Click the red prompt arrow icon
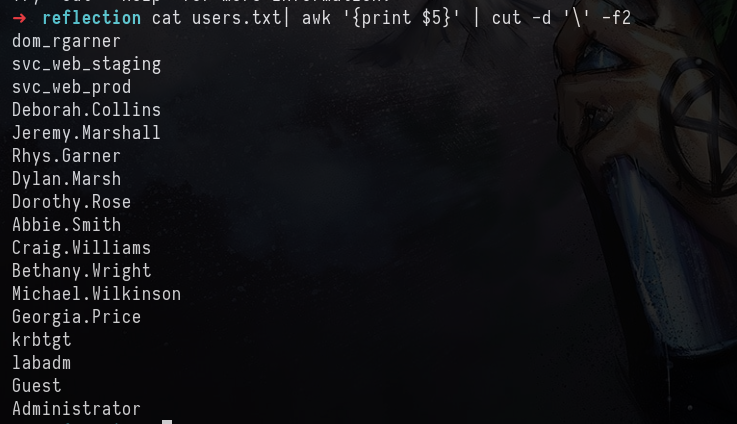This screenshot has height=424, width=737. coord(19,18)
